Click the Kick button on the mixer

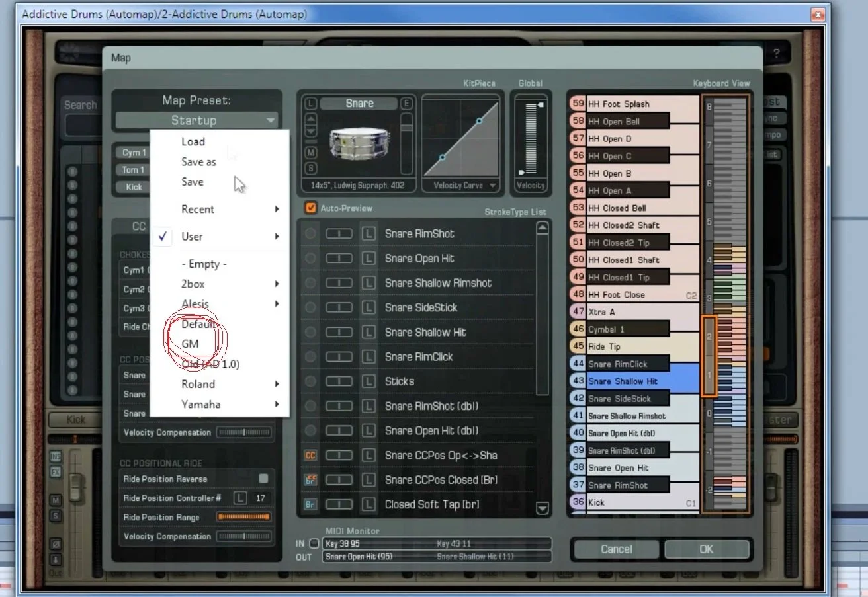(76, 420)
